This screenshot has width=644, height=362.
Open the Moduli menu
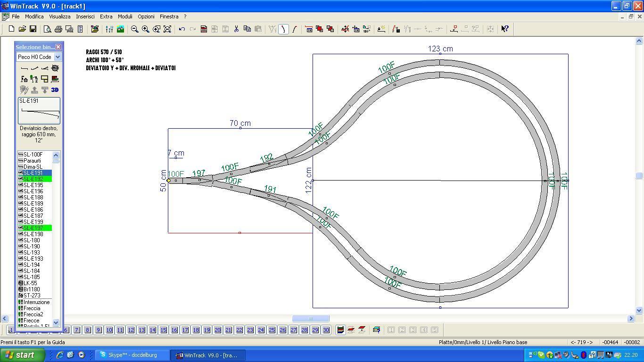(x=125, y=16)
